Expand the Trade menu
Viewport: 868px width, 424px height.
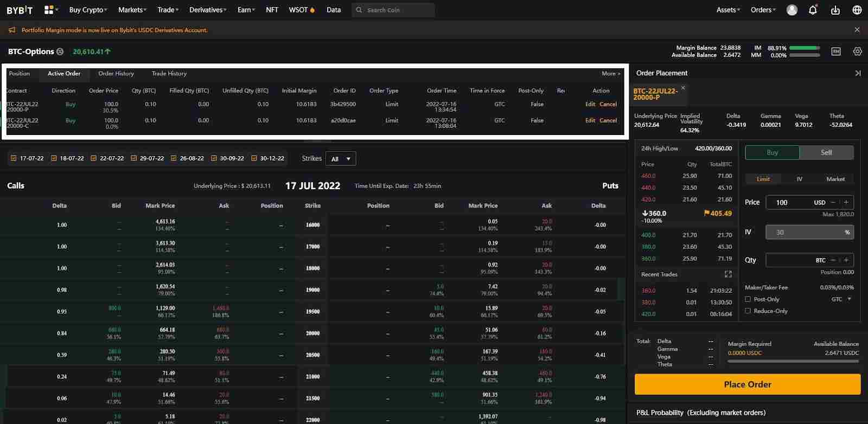pos(168,10)
